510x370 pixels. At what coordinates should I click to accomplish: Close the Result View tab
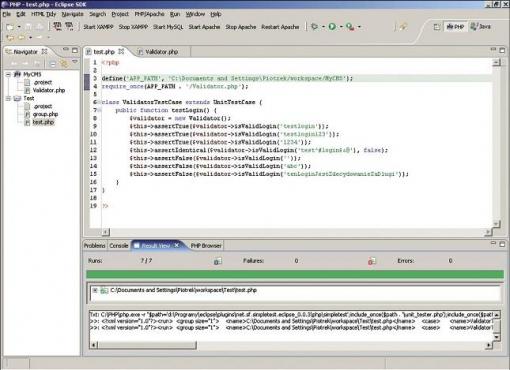(x=177, y=245)
